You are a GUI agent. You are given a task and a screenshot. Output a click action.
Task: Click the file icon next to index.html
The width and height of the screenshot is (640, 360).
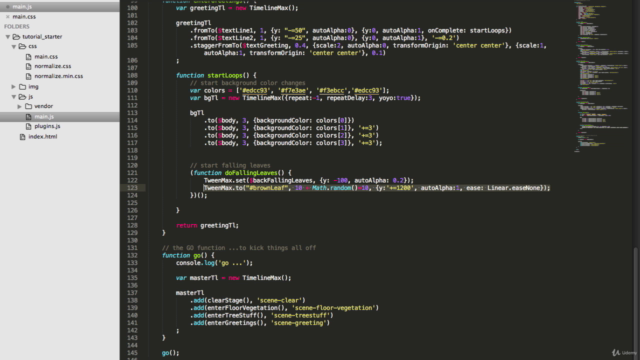coord(23,137)
